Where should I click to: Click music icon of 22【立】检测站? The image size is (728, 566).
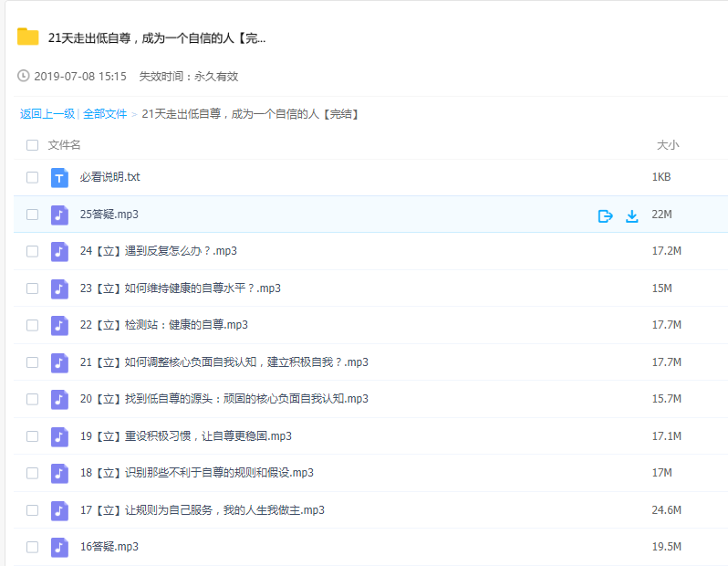(59, 325)
